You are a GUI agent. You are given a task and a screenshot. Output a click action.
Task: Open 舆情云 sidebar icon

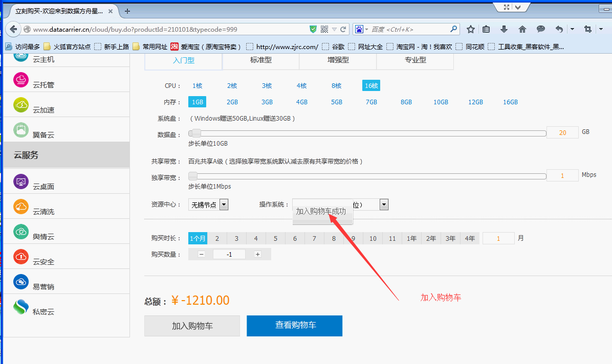point(21,232)
